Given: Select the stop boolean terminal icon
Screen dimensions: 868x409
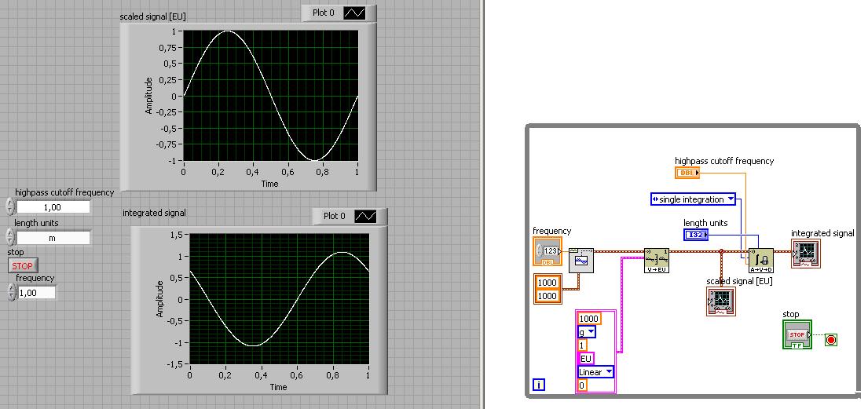Looking at the screenshot, I should coord(797,334).
